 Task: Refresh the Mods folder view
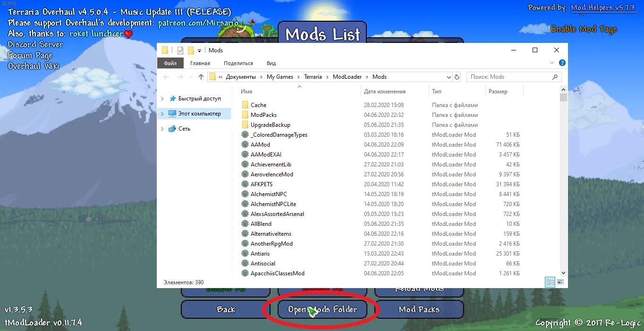tap(457, 77)
